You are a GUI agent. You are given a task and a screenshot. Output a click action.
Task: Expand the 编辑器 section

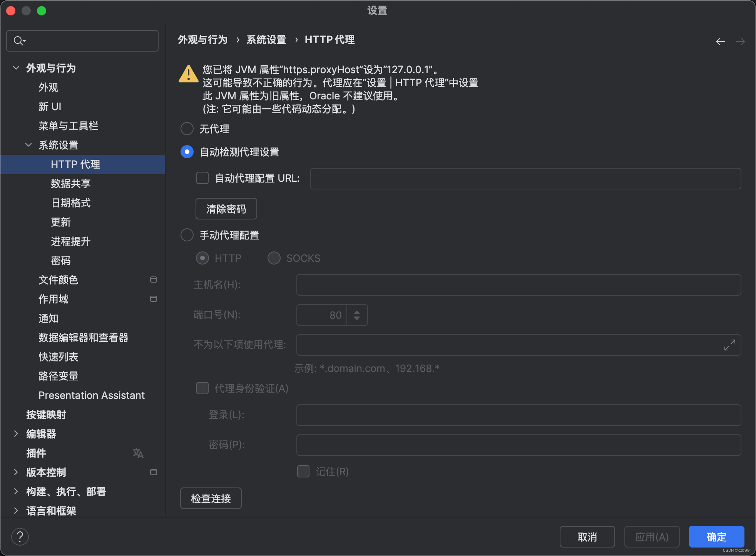[x=16, y=434]
